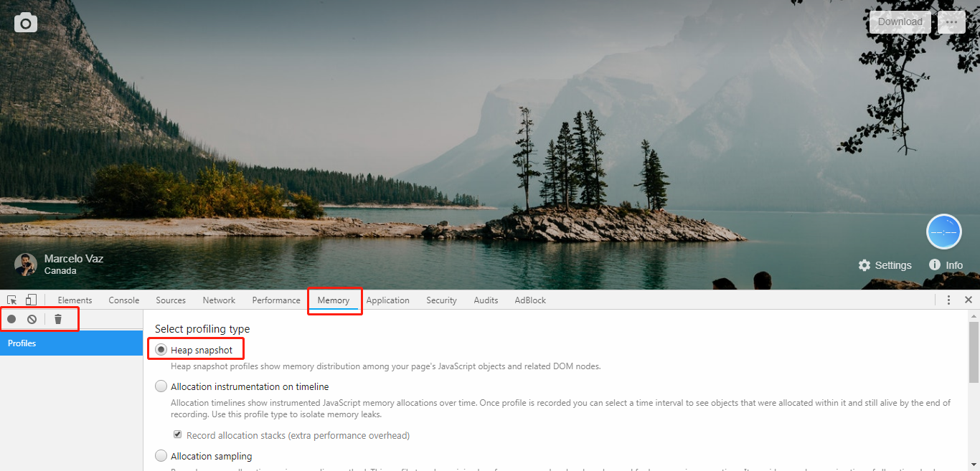Open the three-dots menu beside Download

point(951,22)
